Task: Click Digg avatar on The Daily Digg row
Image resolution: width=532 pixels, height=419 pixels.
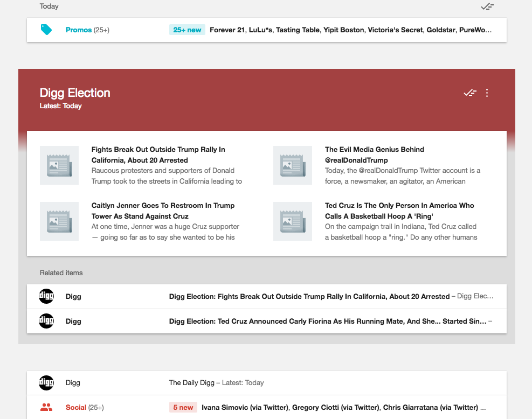Action: tap(46, 383)
